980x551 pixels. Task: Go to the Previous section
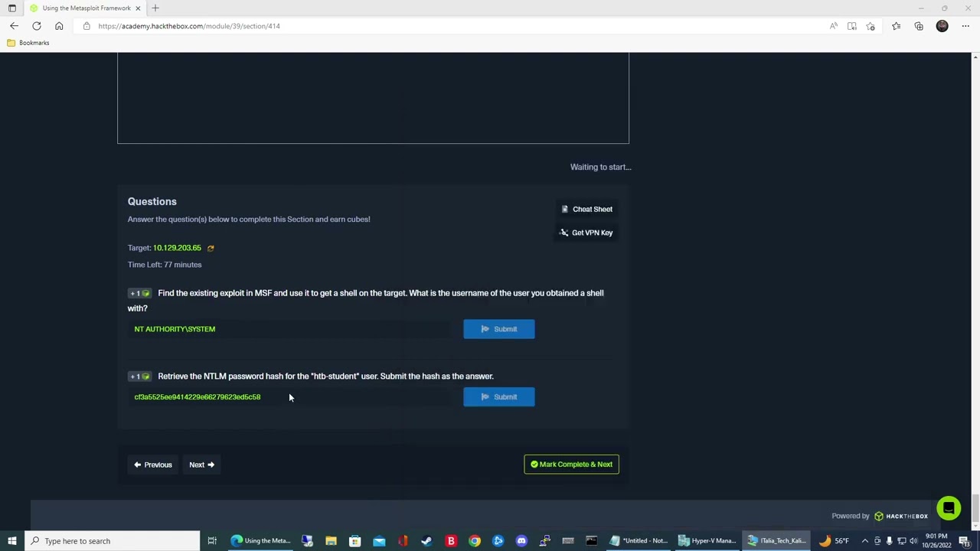(153, 465)
